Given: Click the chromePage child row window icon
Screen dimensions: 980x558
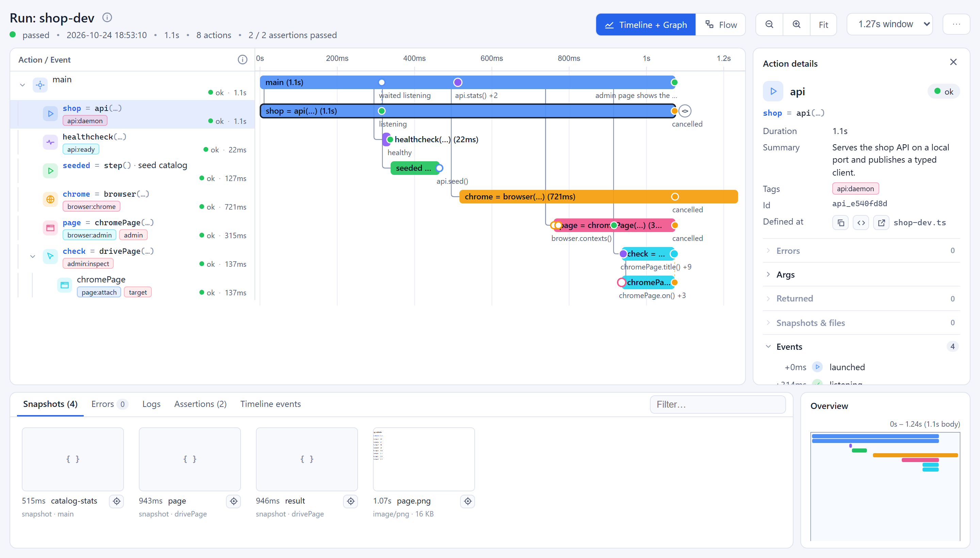Looking at the screenshot, I should click(64, 285).
